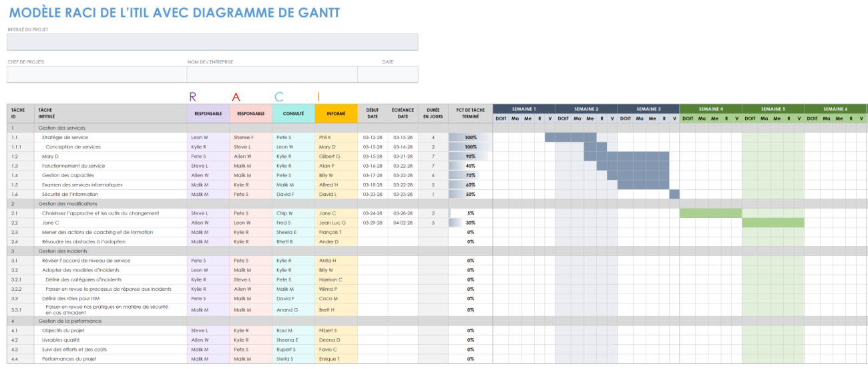Click the green Gantt bar in task 2.1 row
This screenshot has height=369, width=868.
coord(710,213)
